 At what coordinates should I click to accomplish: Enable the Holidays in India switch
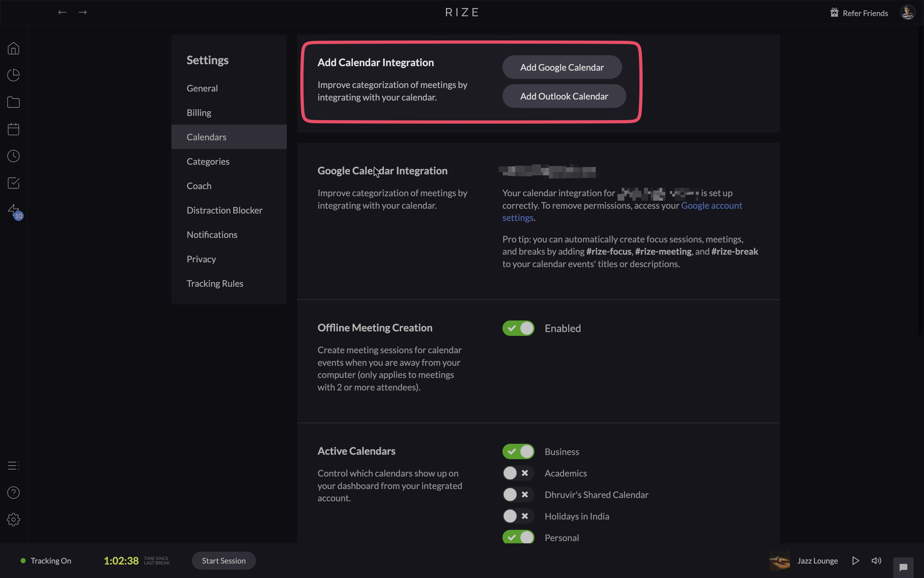(518, 516)
